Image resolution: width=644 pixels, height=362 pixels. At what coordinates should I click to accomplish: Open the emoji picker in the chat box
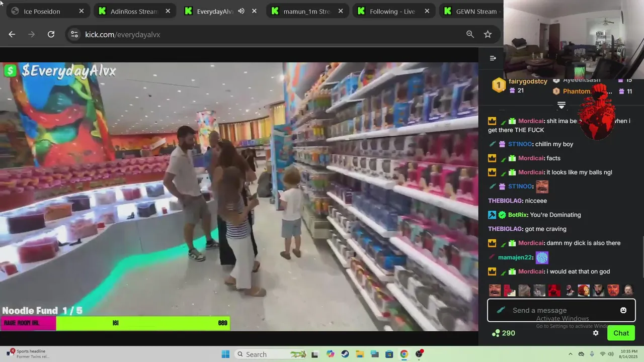(x=623, y=310)
